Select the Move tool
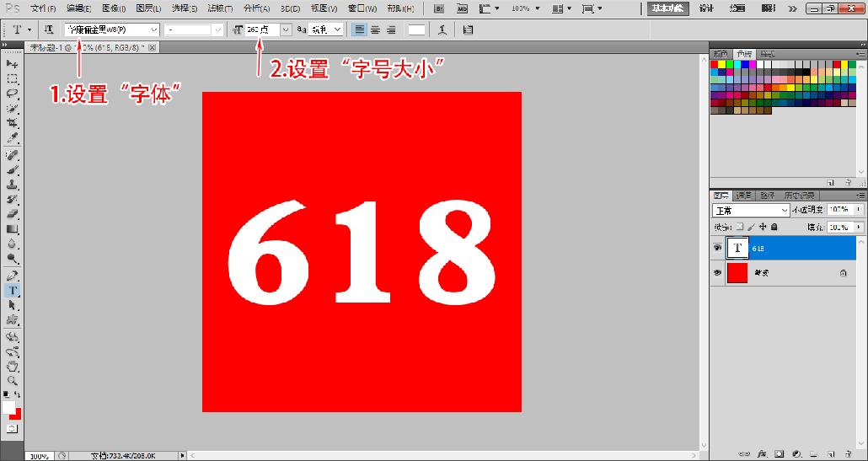 point(12,64)
